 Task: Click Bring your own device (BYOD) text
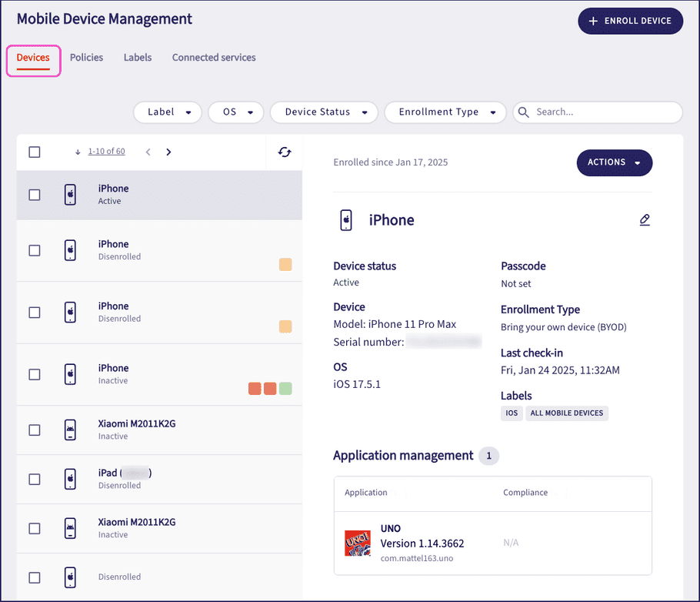(563, 327)
